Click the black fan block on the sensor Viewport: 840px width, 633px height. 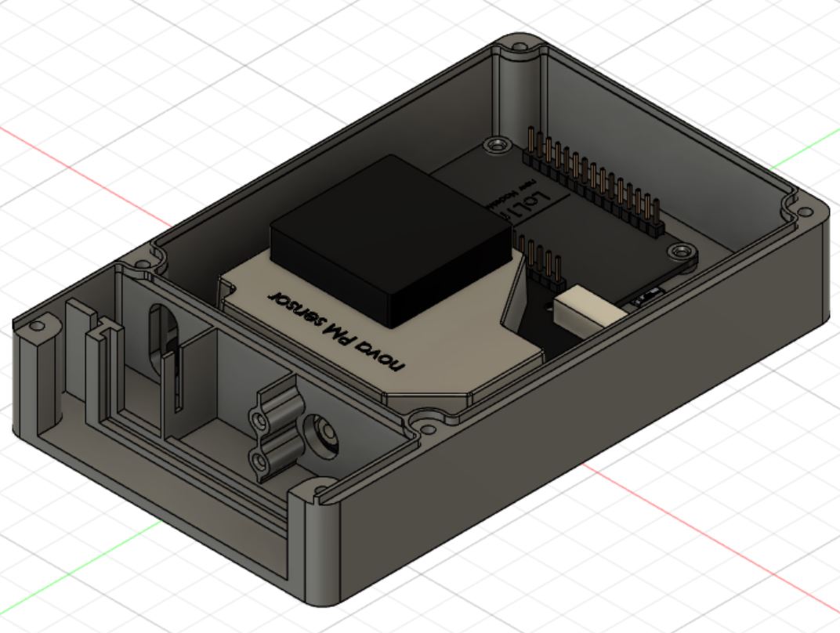pyautogui.click(x=391, y=241)
